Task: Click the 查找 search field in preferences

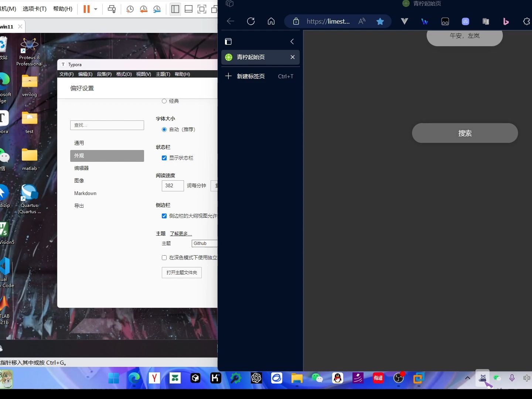Action: 107,125
